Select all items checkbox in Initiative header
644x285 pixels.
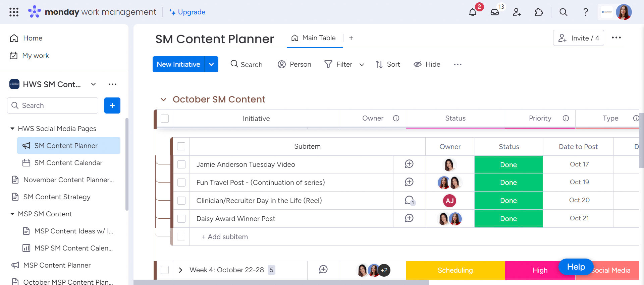click(x=165, y=119)
